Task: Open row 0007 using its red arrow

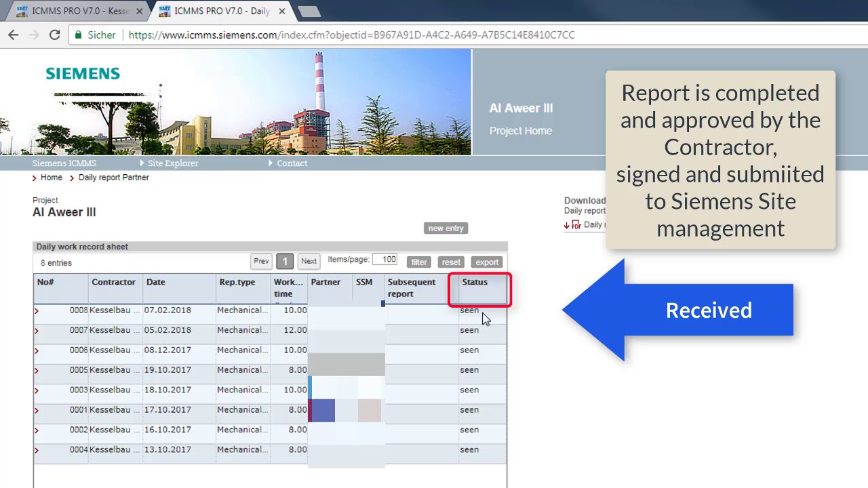Action: click(x=37, y=331)
